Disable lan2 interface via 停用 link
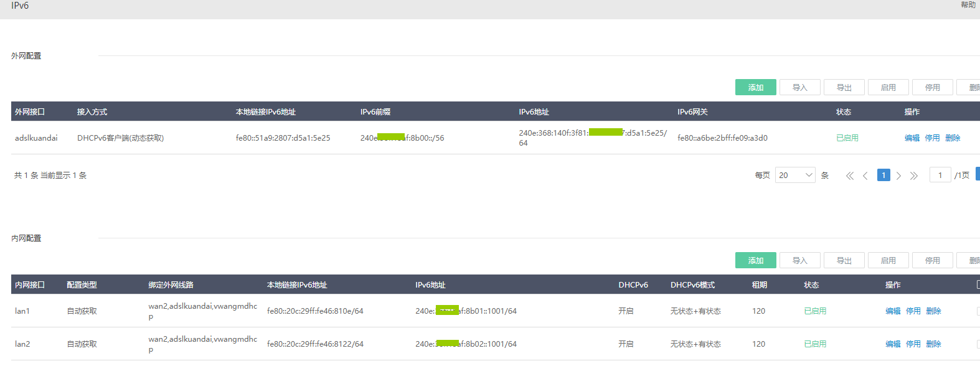The height and width of the screenshot is (366, 980). pyautogui.click(x=913, y=344)
